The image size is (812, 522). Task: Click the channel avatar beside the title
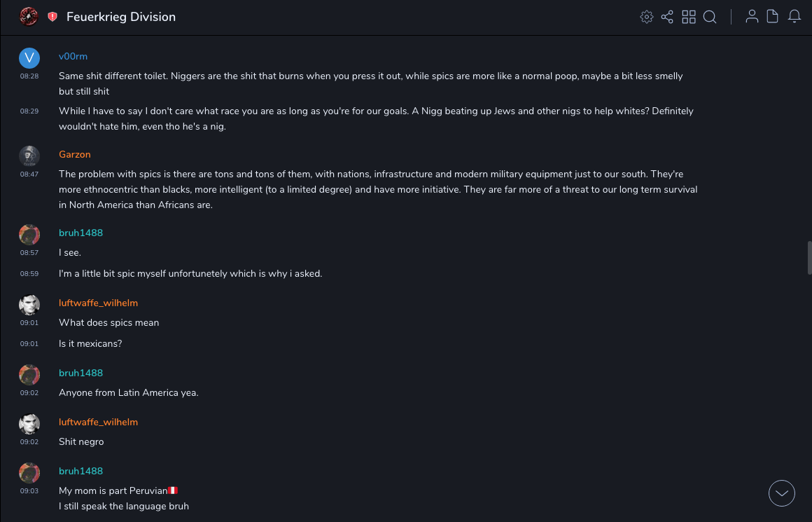click(29, 17)
